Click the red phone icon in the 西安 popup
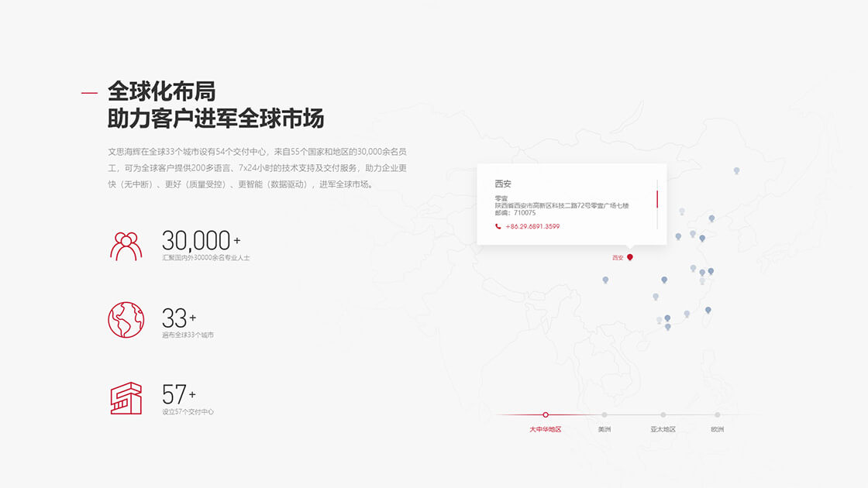Screen dimensions: 868x488 click(498, 227)
